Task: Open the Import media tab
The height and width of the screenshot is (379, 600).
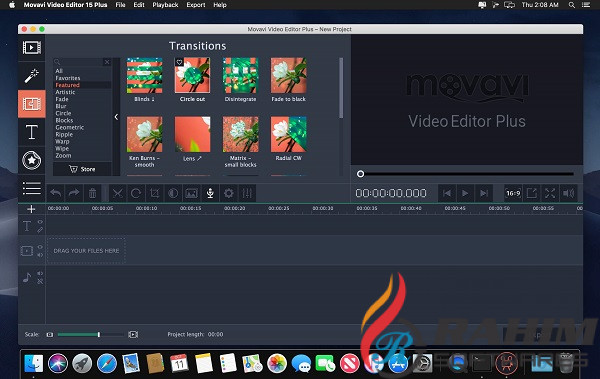Action: point(31,48)
